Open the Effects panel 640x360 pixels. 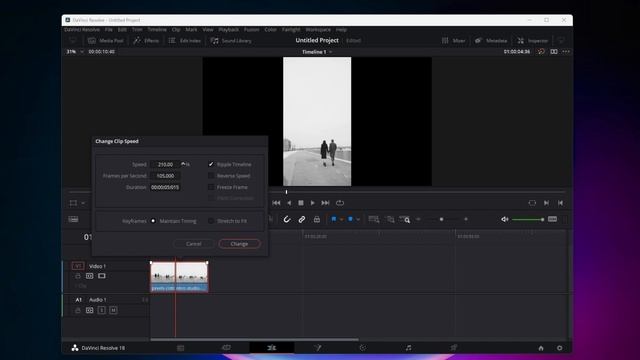146,40
